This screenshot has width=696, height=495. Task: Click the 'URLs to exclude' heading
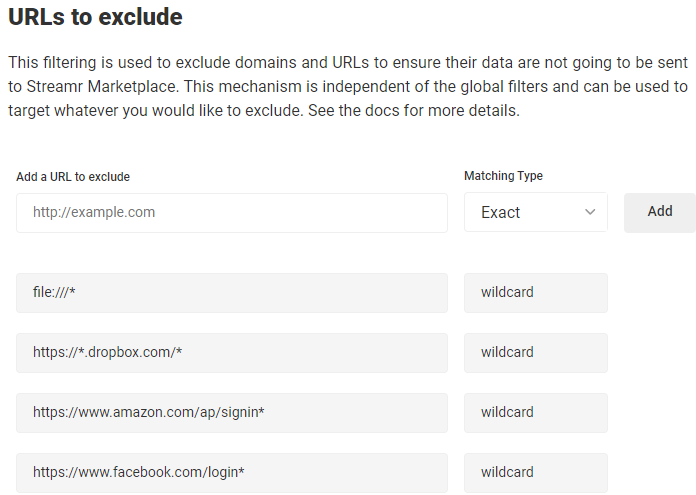[95, 17]
